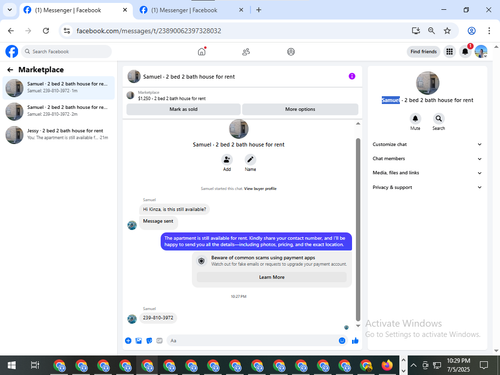500x375 pixels.
Task: Expand the Privacy & support section
Action: point(427,187)
